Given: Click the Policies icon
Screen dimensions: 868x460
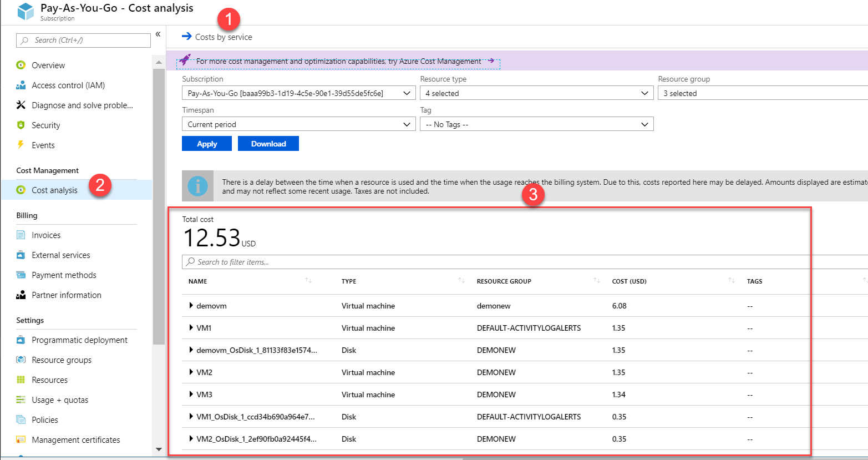Looking at the screenshot, I should [21, 419].
